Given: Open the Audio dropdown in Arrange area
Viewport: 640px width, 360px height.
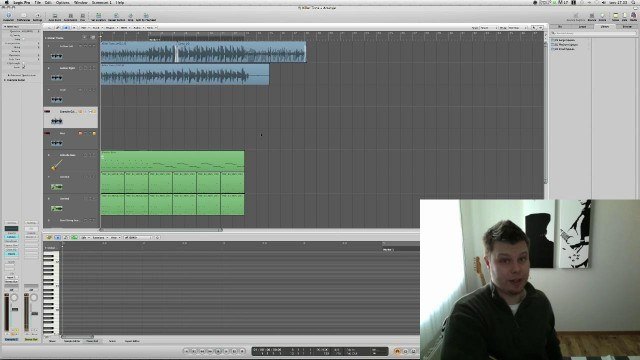Looking at the screenshot, I should (x=138, y=28).
